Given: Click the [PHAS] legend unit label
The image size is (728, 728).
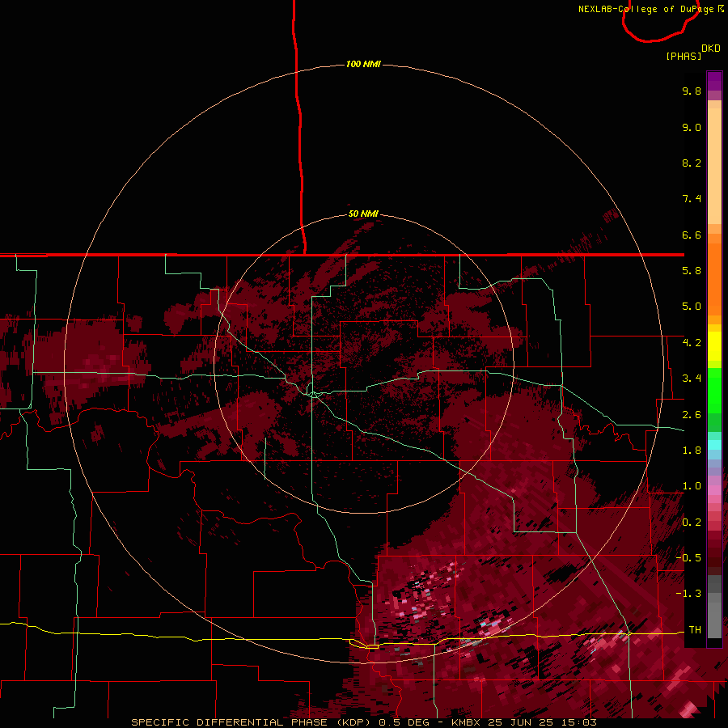Looking at the screenshot, I should [x=684, y=56].
